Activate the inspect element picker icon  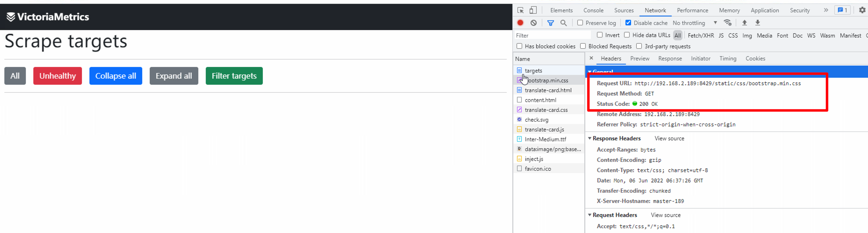tap(520, 10)
